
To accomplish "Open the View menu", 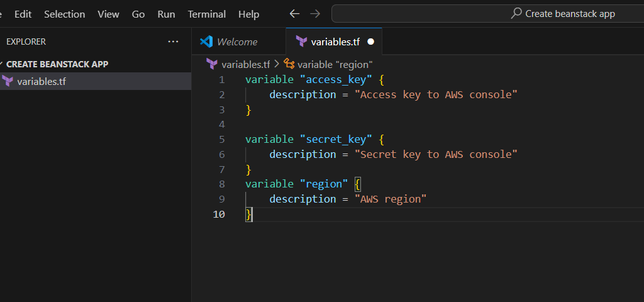I will (x=108, y=14).
